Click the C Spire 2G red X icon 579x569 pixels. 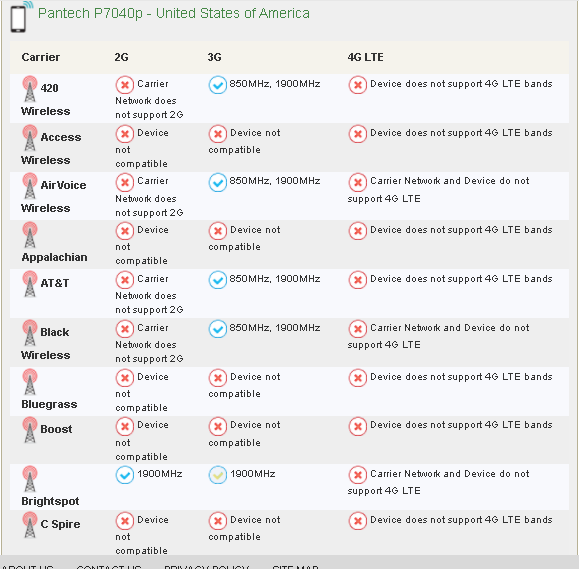[125, 521]
